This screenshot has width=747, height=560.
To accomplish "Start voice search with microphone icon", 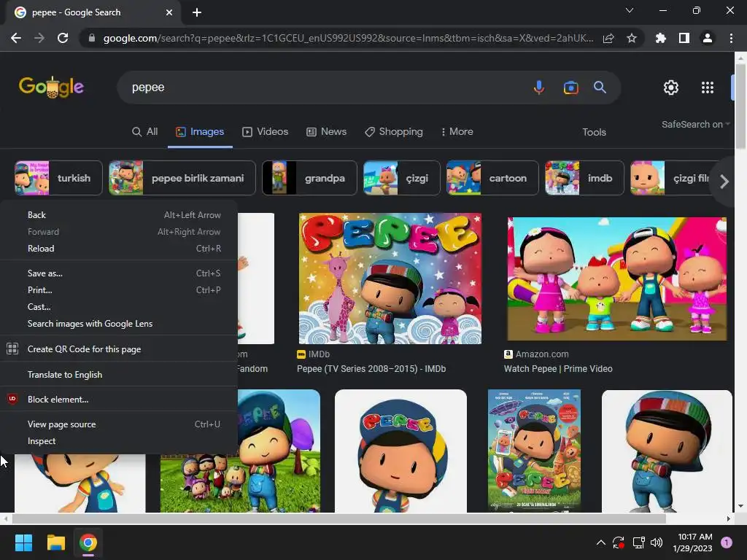I will [x=539, y=87].
